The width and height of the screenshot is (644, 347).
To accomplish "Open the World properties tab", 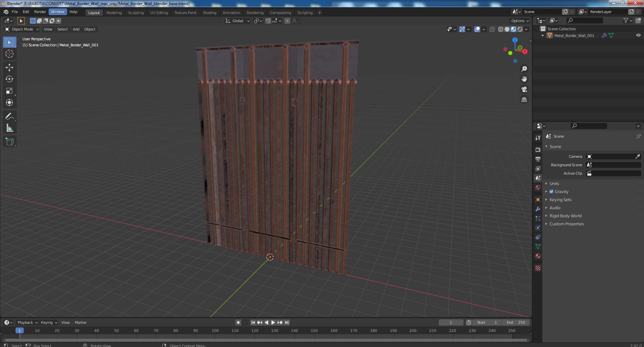I will coord(538,187).
